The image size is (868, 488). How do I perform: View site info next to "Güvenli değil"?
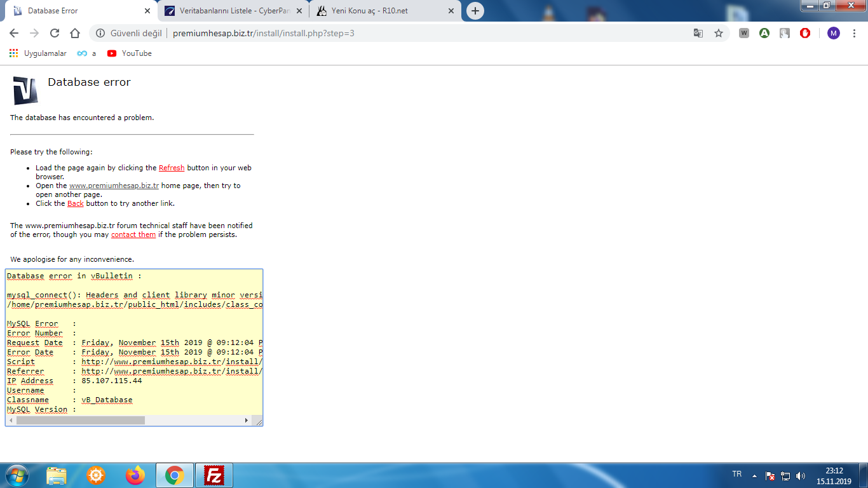point(100,33)
